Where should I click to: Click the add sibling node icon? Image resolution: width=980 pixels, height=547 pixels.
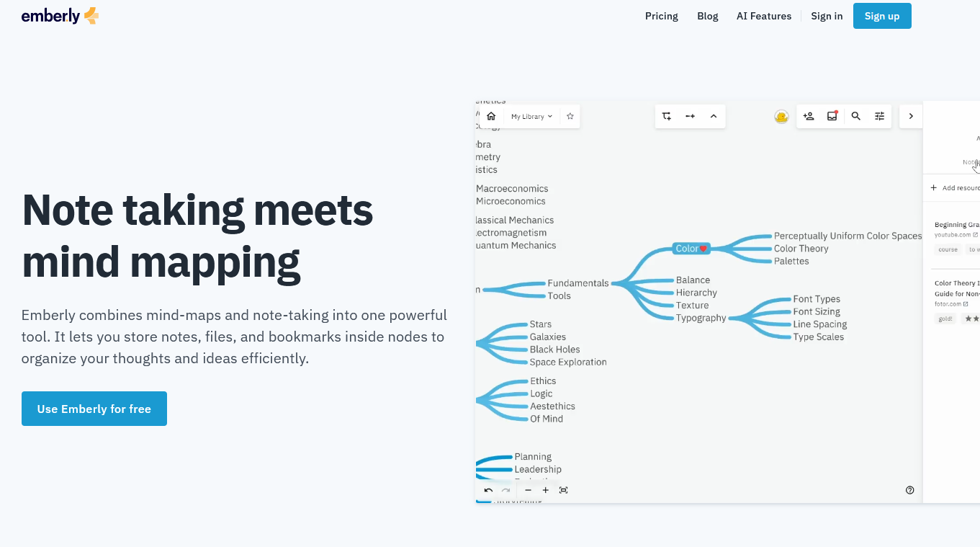[x=690, y=116]
